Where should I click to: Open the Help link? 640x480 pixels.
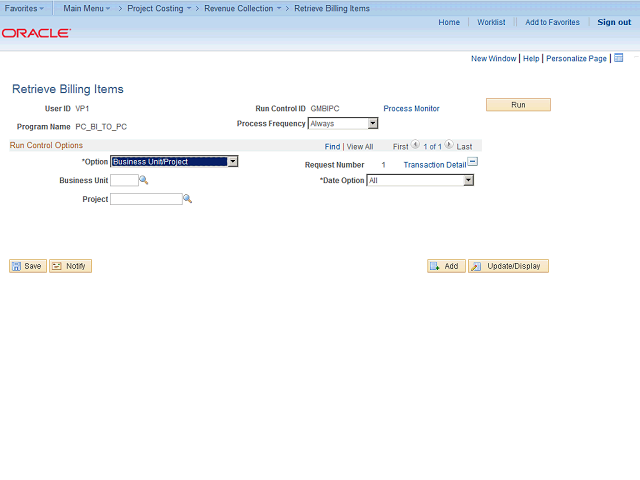click(x=531, y=58)
